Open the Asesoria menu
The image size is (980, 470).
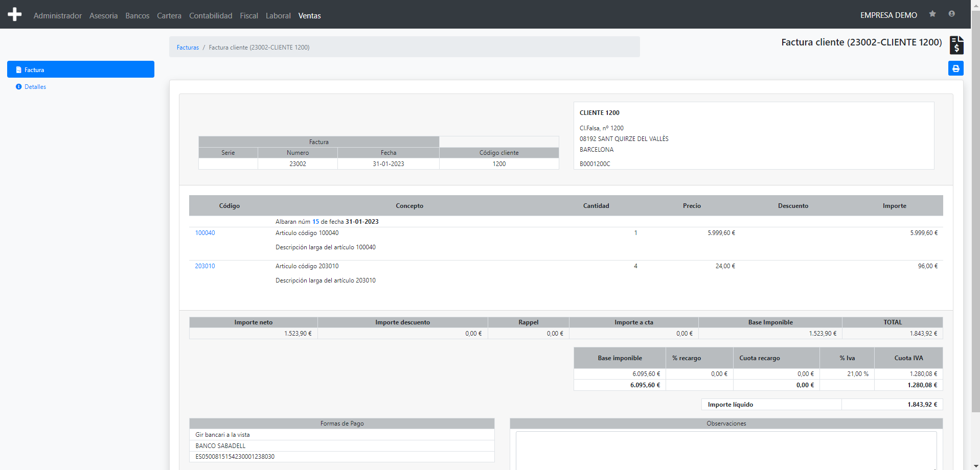coord(103,16)
